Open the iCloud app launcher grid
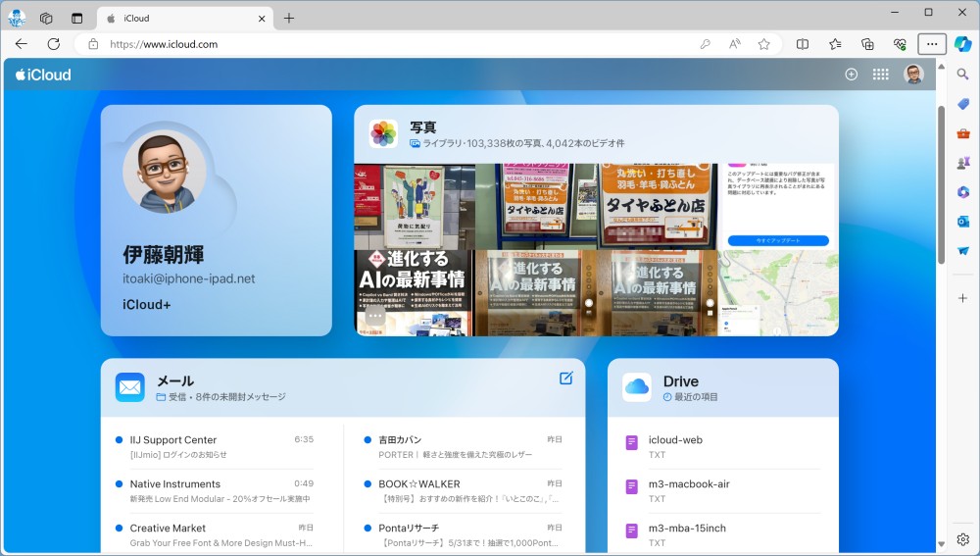 point(881,75)
